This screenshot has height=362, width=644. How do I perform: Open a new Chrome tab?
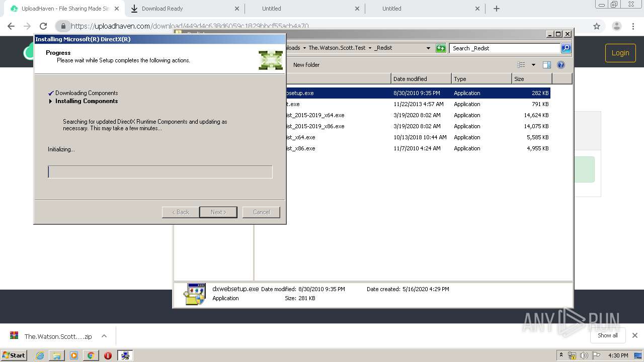[x=497, y=9]
